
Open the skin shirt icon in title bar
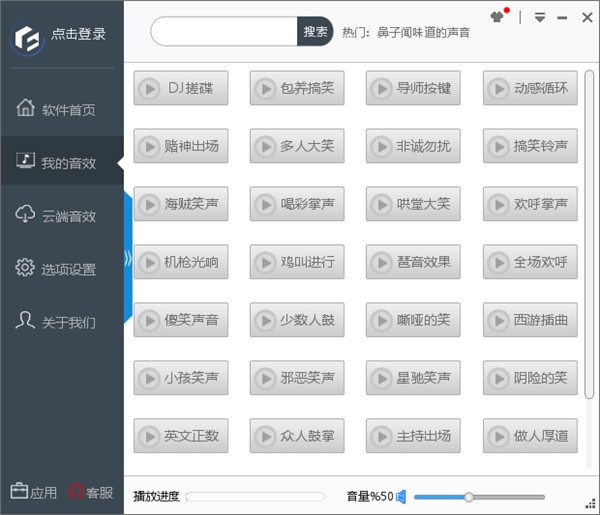coord(497,17)
